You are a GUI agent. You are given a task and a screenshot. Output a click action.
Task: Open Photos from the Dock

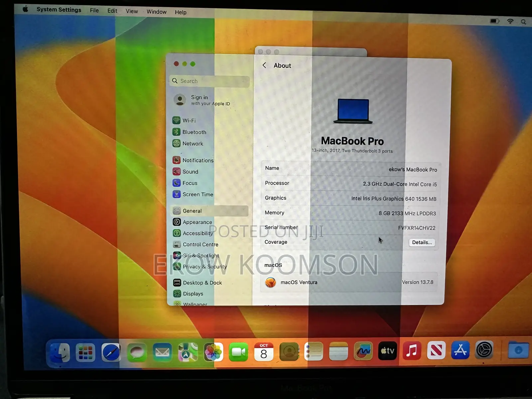pyautogui.click(x=213, y=352)
